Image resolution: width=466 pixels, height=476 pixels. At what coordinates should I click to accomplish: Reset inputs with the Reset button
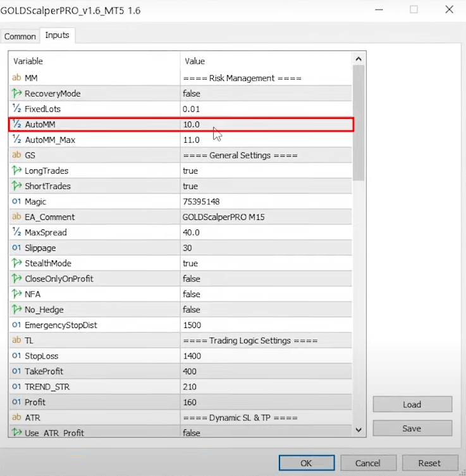click(x=429, y=463)
